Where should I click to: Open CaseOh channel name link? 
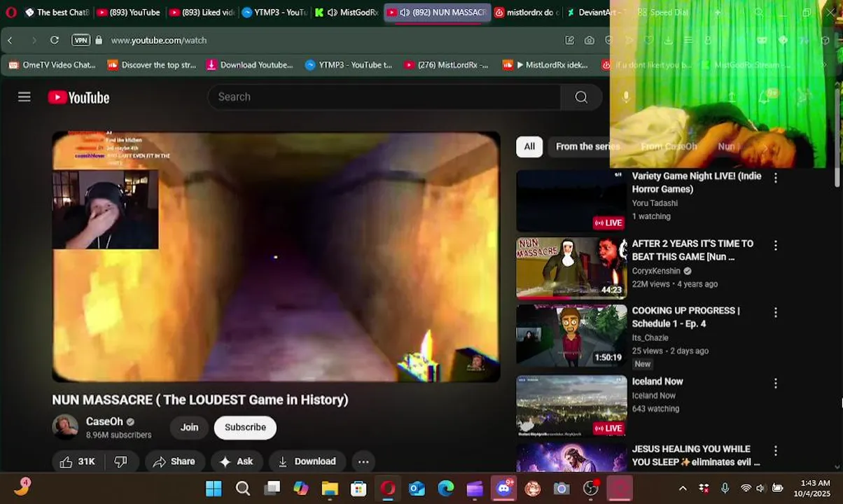point(104,421)
